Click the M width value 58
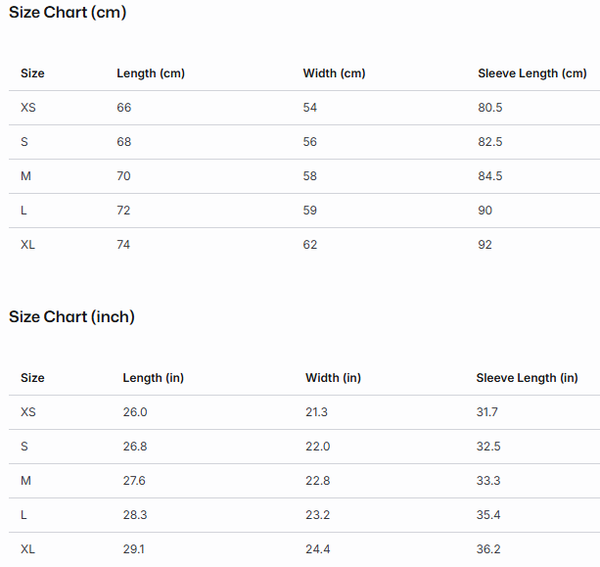Image resolution: width=600 pixels, height=567 pixels. (310, 176)
